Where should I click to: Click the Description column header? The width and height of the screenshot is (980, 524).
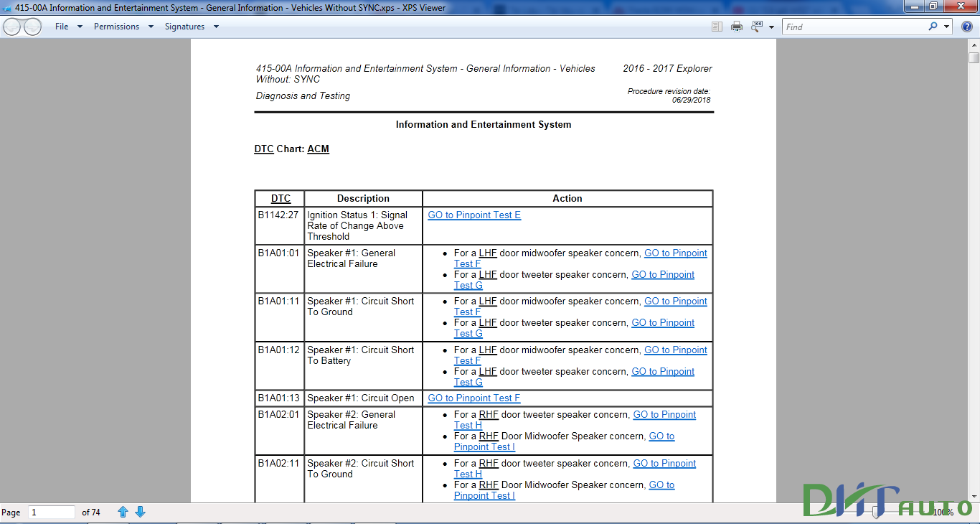[363, 199]
